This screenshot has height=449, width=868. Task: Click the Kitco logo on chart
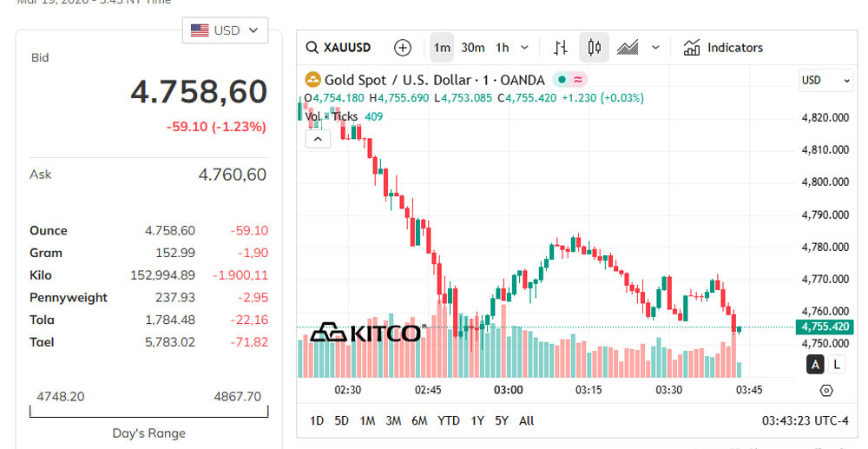(366, 333)
